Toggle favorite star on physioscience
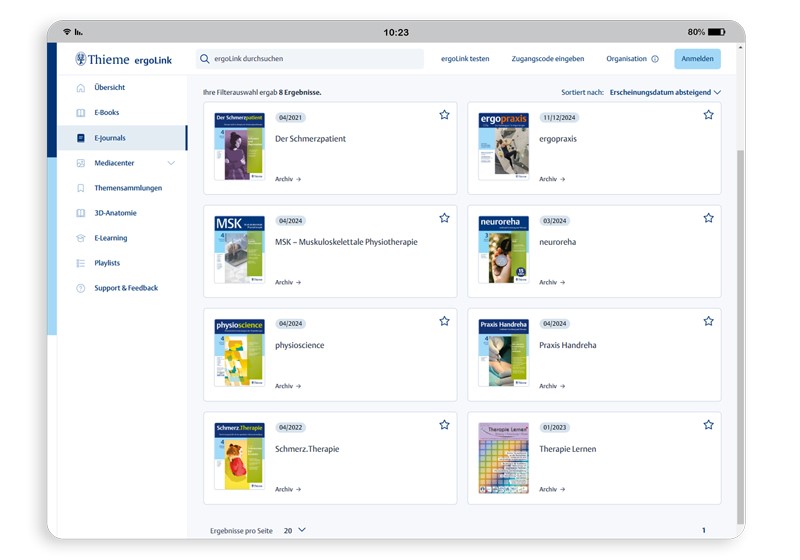Image resolution: width=800 pixels, height=560 pixels. [x=444, y=321]
